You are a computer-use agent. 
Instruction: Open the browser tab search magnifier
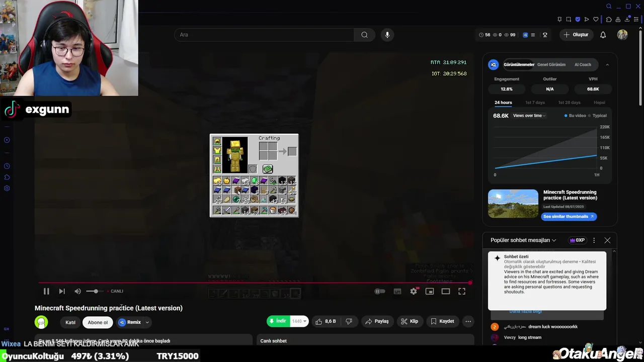[x=609, y=7]
